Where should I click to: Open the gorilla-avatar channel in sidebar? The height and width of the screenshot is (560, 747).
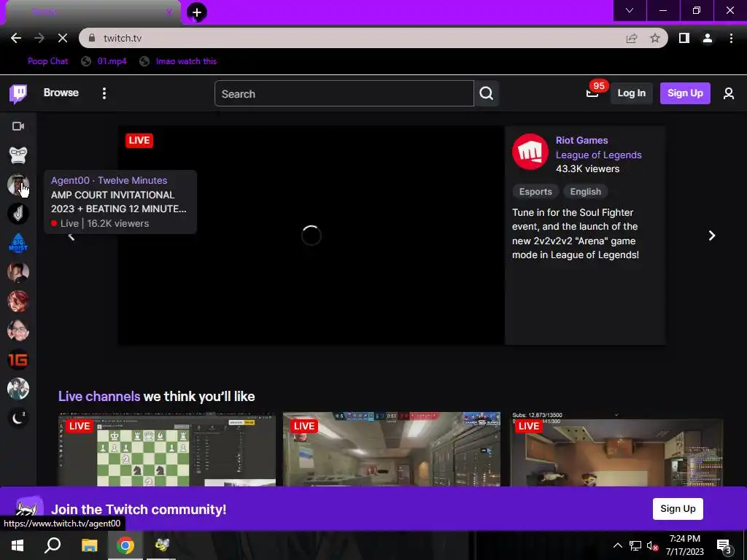[x=18, y=155]
